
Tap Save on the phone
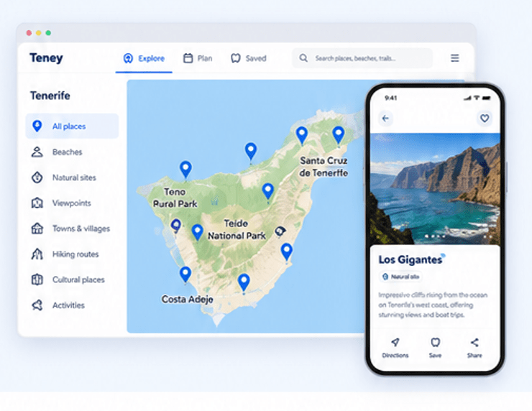click(x=435, y=348)
